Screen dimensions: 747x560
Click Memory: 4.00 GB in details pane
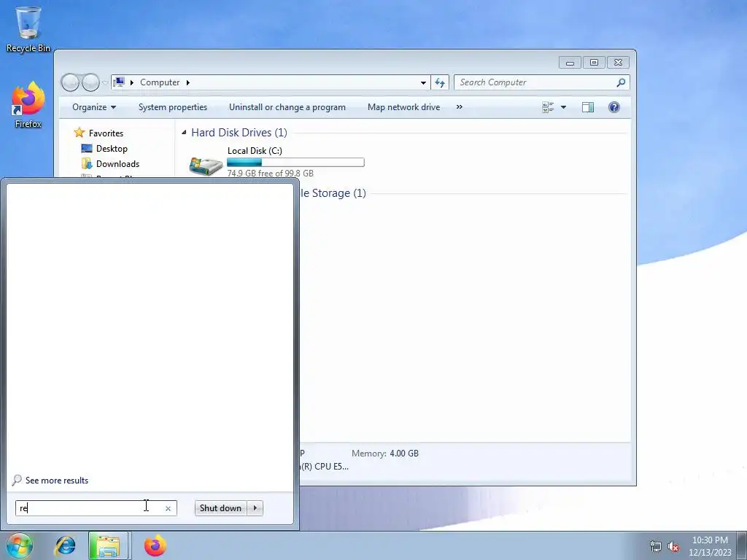click(385, 454)
